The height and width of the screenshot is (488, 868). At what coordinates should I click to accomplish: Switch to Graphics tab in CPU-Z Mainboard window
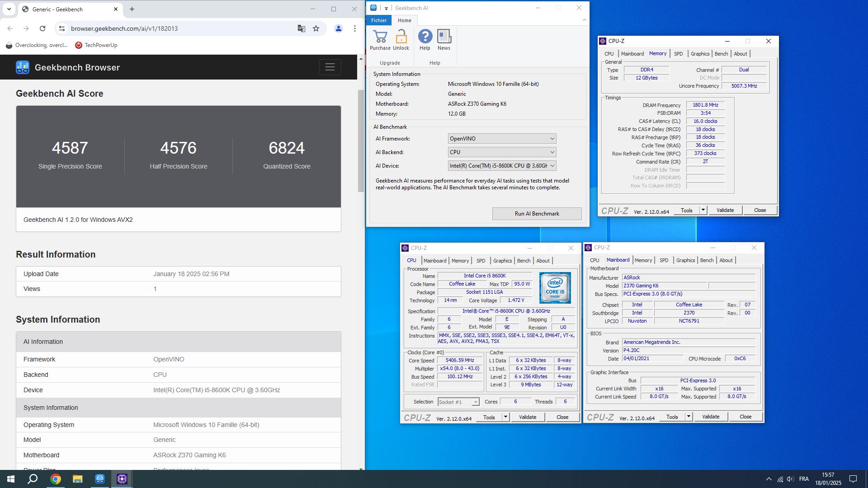[x=685, y=260]
